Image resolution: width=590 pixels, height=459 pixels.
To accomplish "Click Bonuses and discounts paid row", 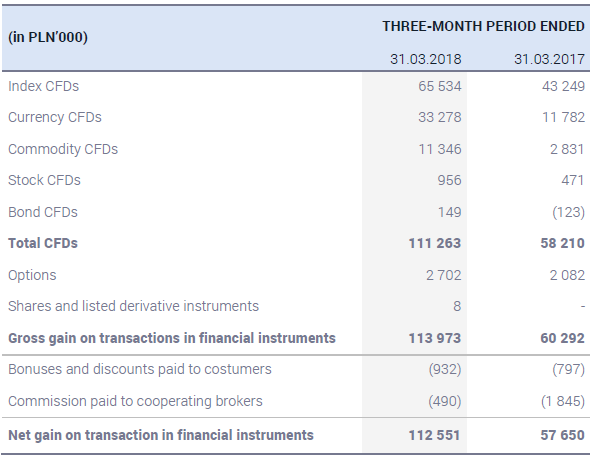I will point(295,369).
